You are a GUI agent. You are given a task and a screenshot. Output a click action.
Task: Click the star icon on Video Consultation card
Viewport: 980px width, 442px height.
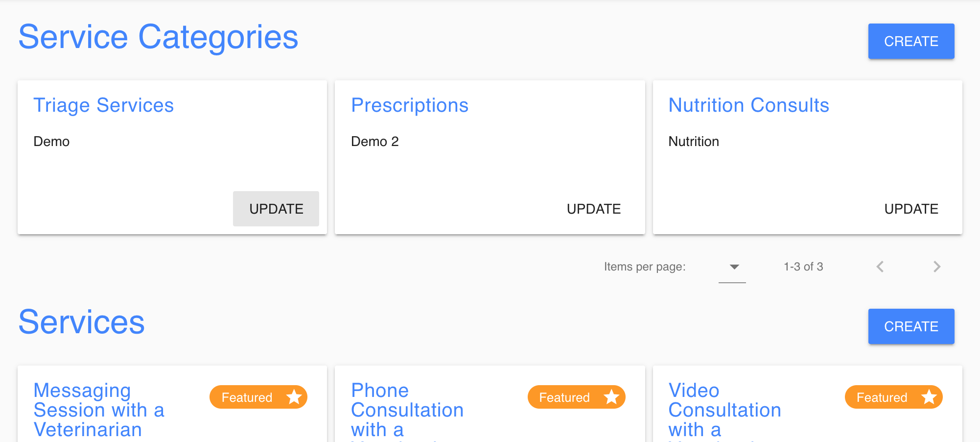(x=929, y=397)
